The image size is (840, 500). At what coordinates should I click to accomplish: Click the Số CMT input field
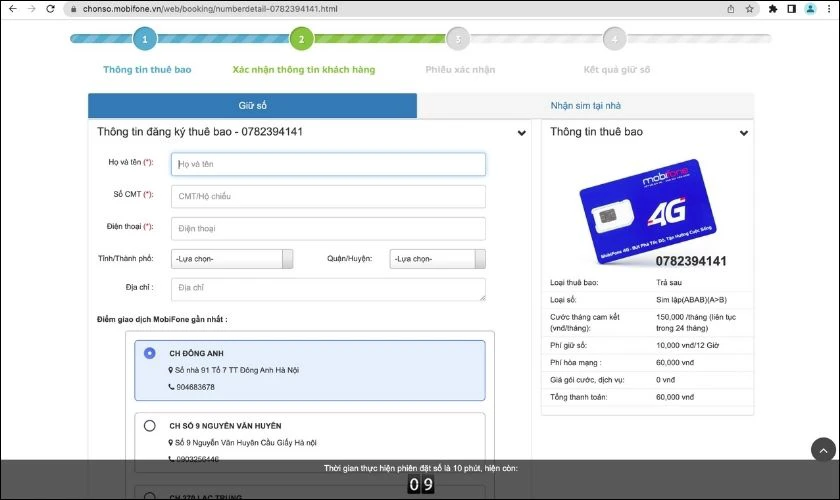coord(328,196)
